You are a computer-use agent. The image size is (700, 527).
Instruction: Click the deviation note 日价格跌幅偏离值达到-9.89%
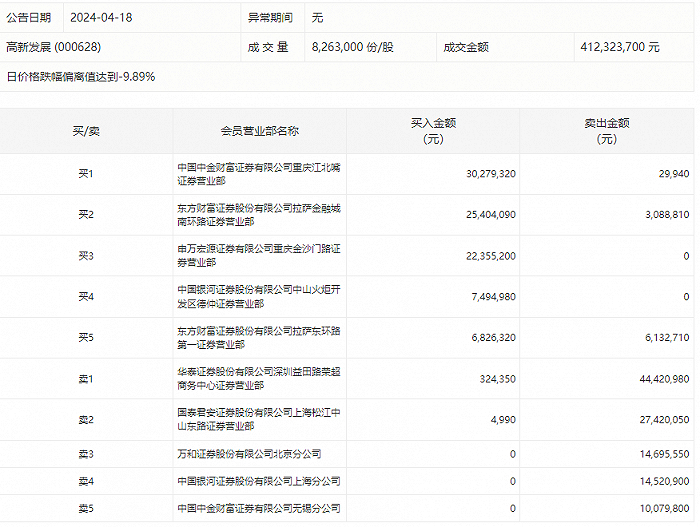point(81,77)
